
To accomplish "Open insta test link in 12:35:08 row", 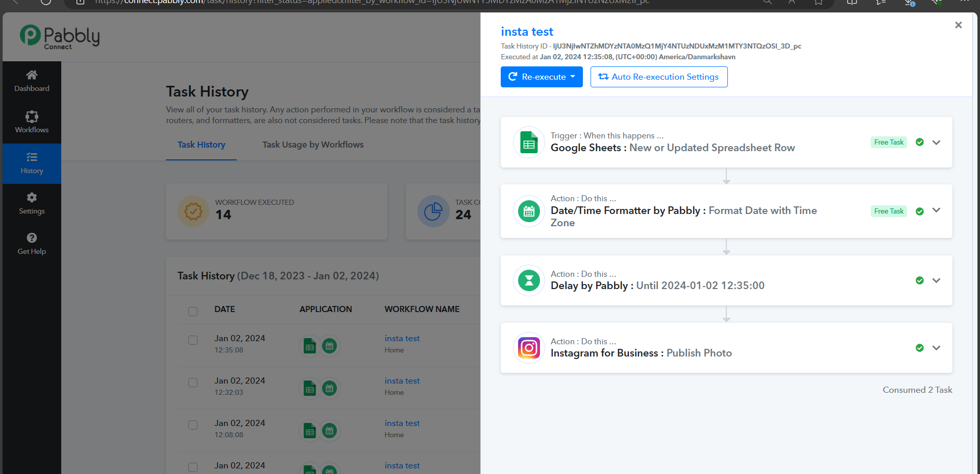I will [402, 338].
